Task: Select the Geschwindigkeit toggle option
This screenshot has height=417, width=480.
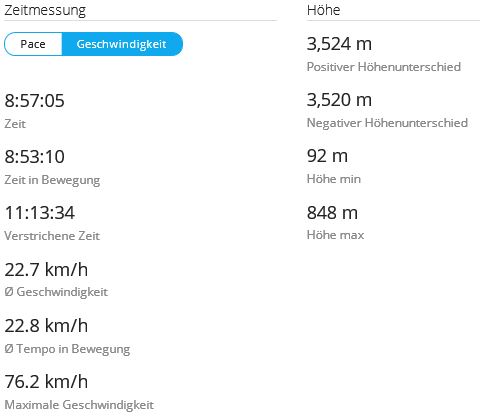Action: pos(122,44)
